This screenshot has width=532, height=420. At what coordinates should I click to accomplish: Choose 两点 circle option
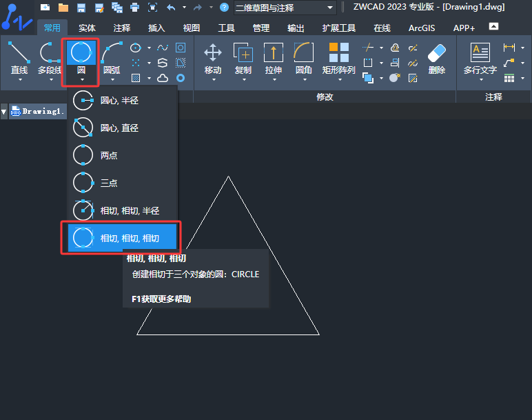coord(123,155)
